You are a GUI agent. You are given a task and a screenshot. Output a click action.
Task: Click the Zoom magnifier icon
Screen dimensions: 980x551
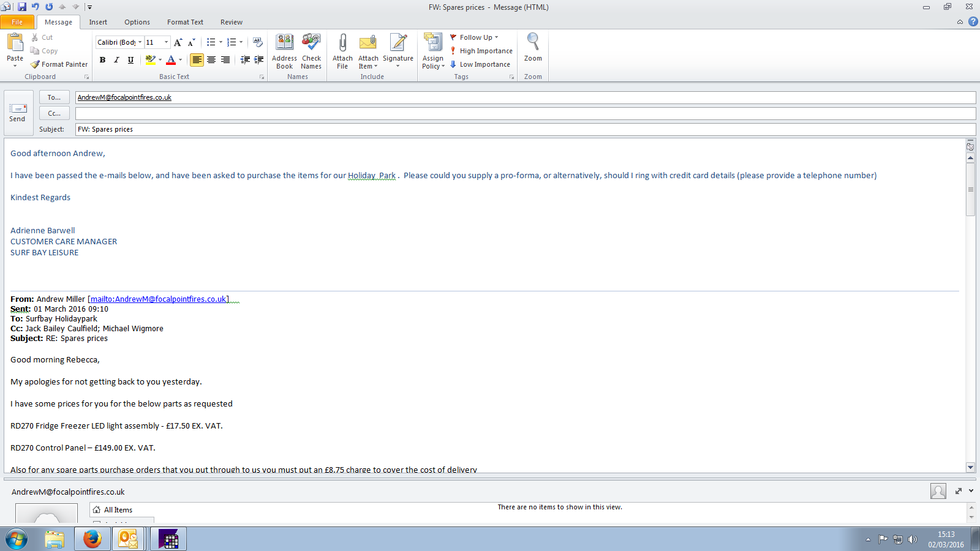point(533,43)
